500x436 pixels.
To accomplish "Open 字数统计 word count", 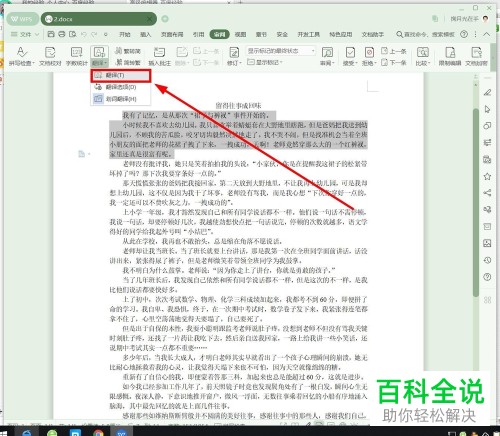I will click(x=77, y=56).
